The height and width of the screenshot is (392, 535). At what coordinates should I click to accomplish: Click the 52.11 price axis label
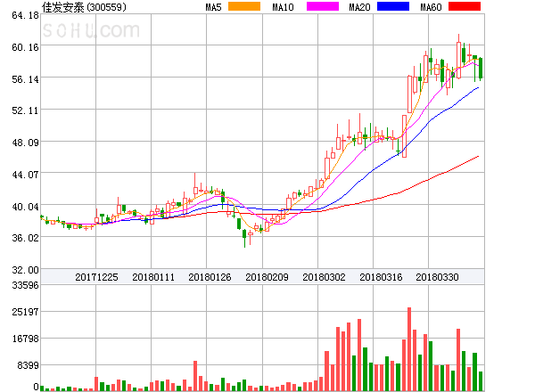[25, 110]
